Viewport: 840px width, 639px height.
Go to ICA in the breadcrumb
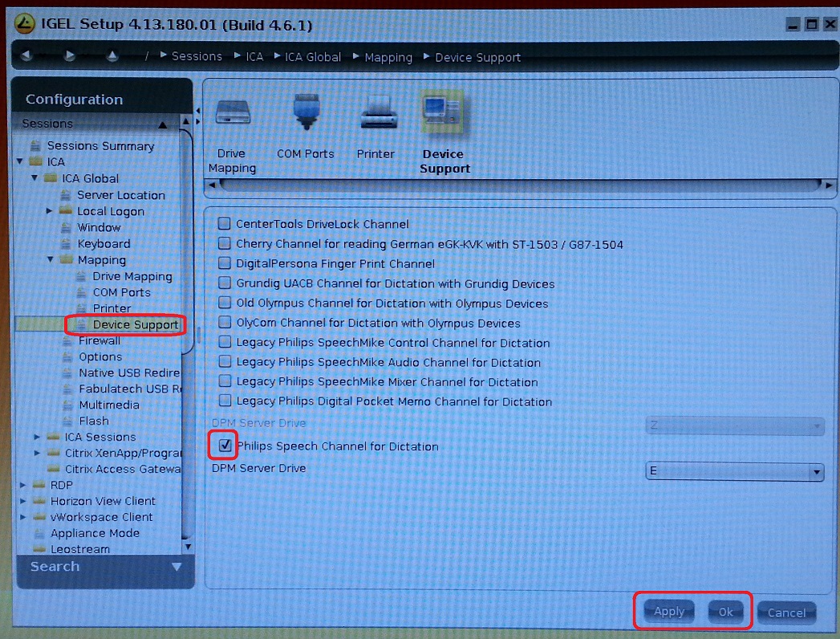[254, 57]
